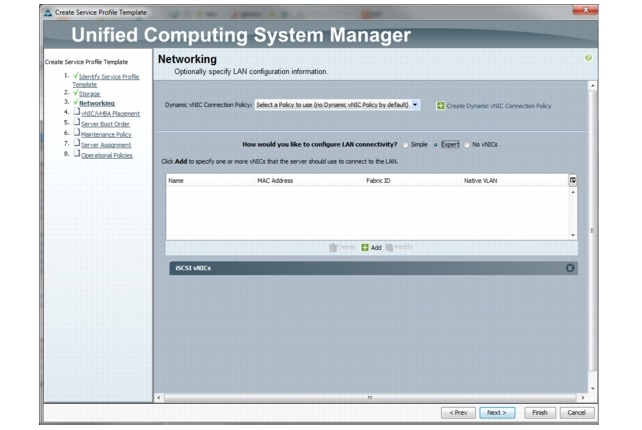
Task: Close the Create Service Profile Template window
Action: click(x=585, y=10)
